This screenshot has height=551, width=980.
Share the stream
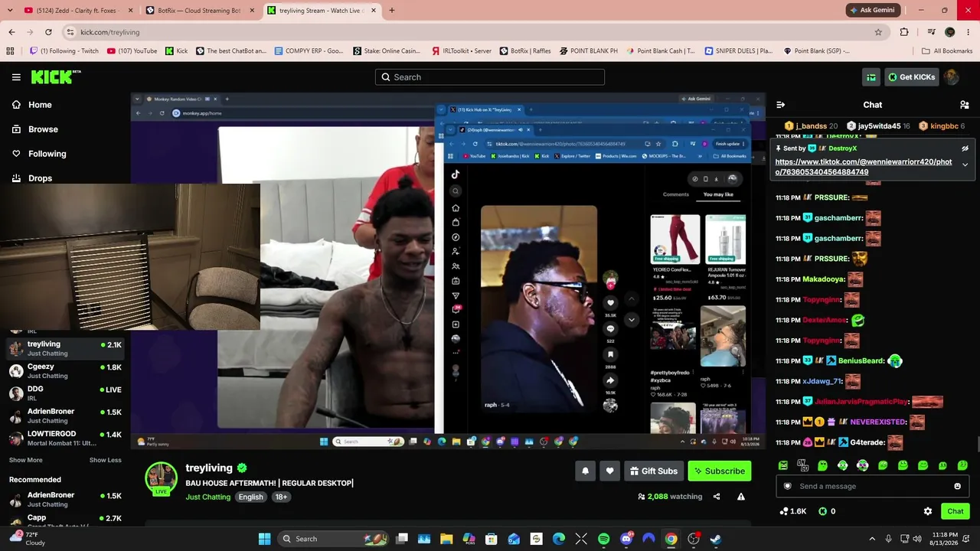(x=717, y=497)
